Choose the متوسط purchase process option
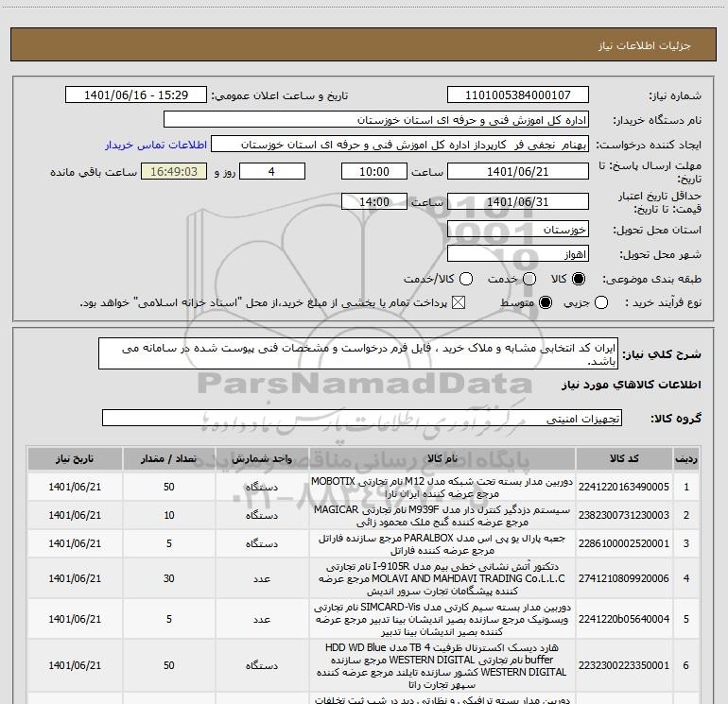728x704 pixels. 546,303
